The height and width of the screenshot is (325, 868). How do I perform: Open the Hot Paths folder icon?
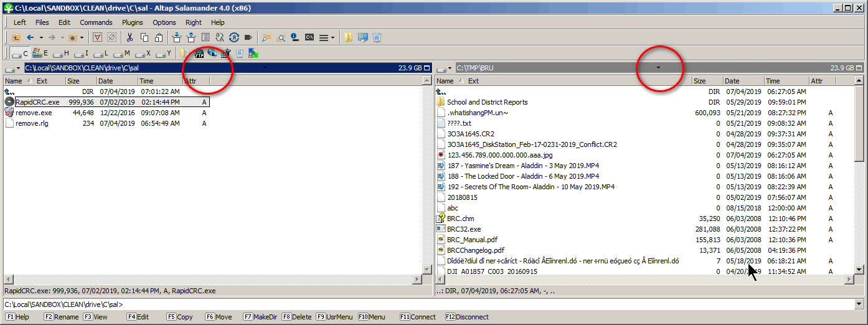[x=73, y=37]
